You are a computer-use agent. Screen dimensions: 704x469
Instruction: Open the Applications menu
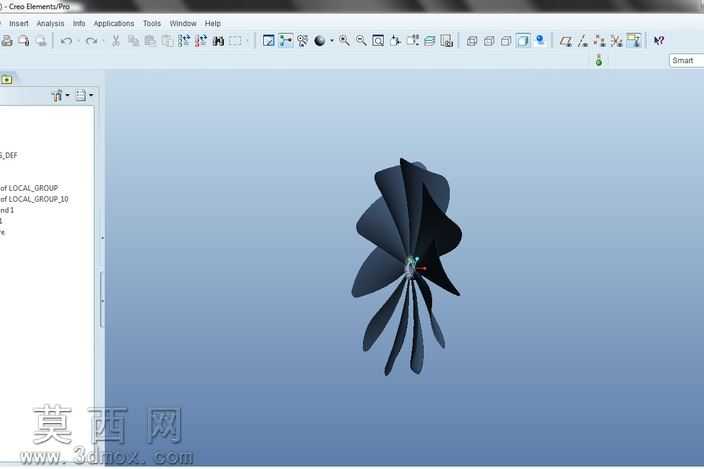[x=114, y=23]
